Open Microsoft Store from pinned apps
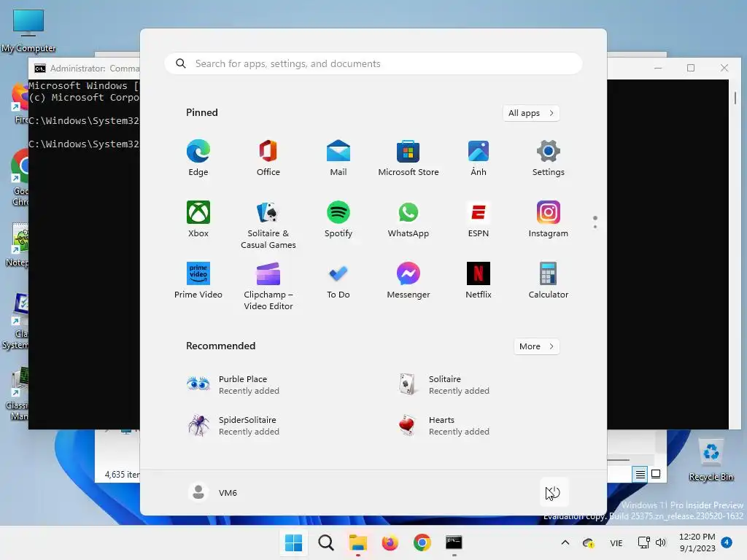The height and width of the screenshot is (560, 747). [x=409, y=158]
